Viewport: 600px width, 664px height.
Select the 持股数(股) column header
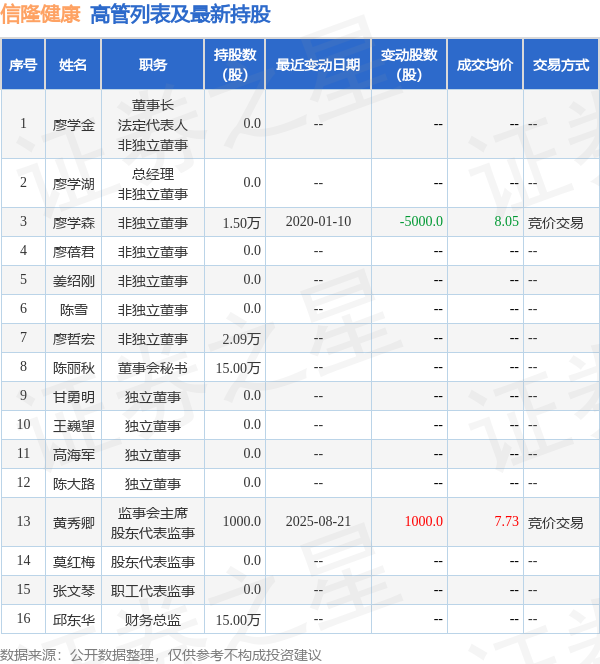point(235,65)
